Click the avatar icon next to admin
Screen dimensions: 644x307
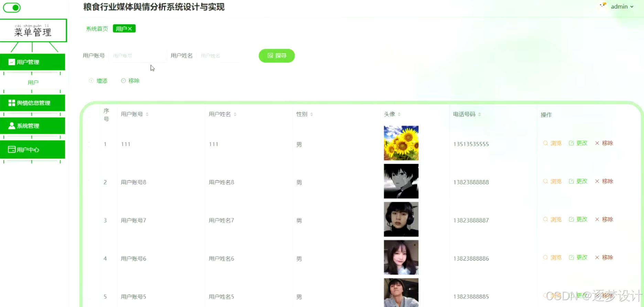[603, 5]
